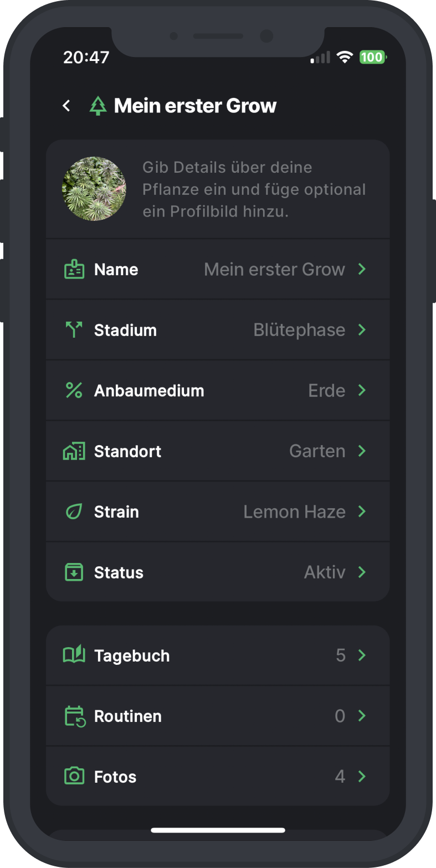This screenshot has height=868, width=436.
Task: Tap the open book Tagebuch icon
Action: [74, 655]
